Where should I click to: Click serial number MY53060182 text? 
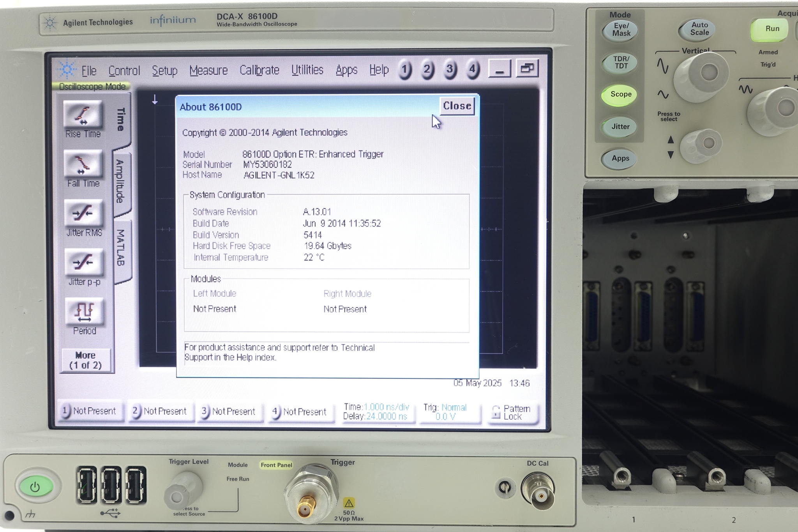pos(267,164)
